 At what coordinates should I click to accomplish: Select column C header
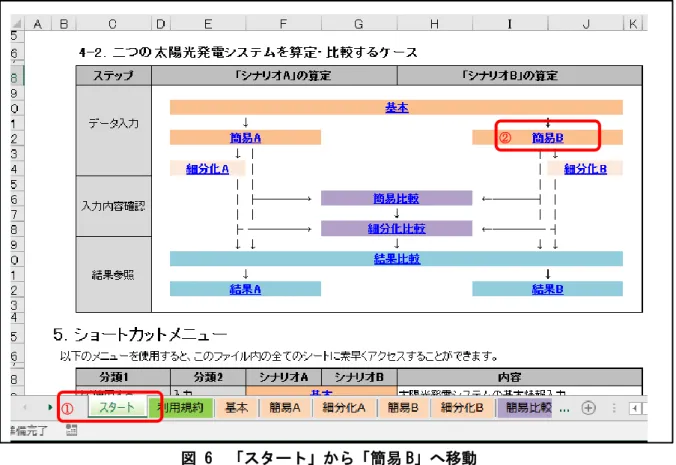coord(113,24)
